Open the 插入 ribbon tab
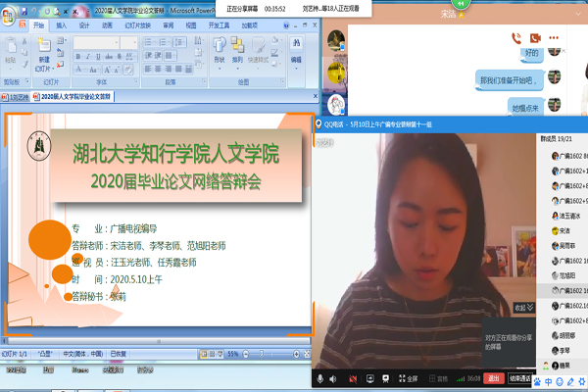Screen dimensions: 588x392 [62, 25]
